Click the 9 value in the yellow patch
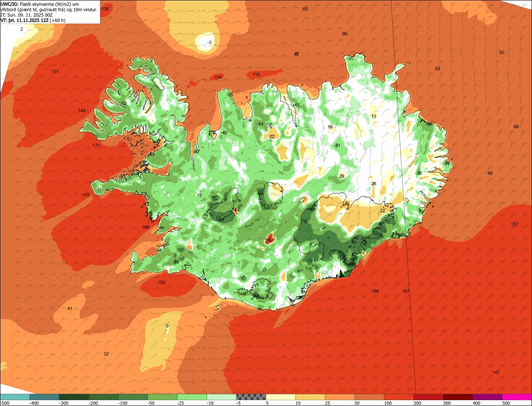The width and height of the screenshot is (532, 406). [167, 326]
